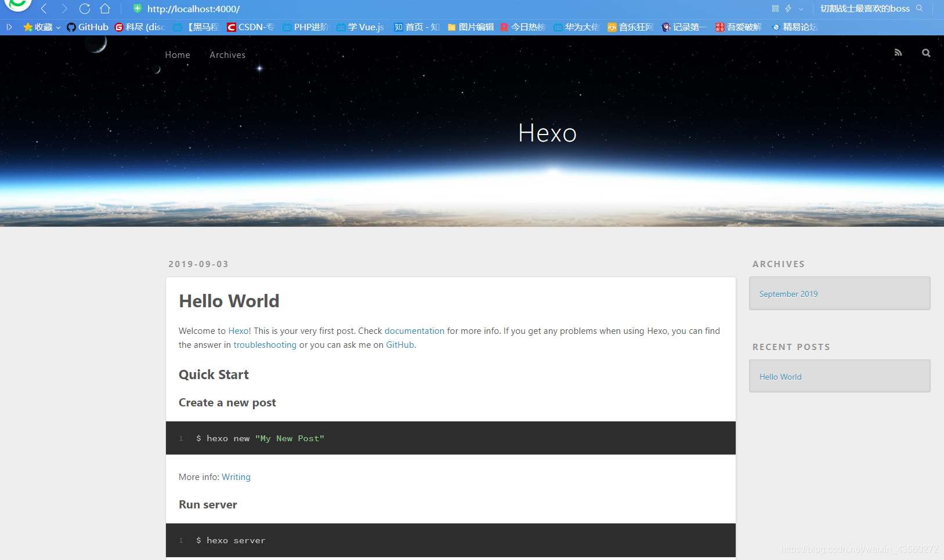
Task: Open Hello World under Recent Posts
Action: tap(780, 377)
